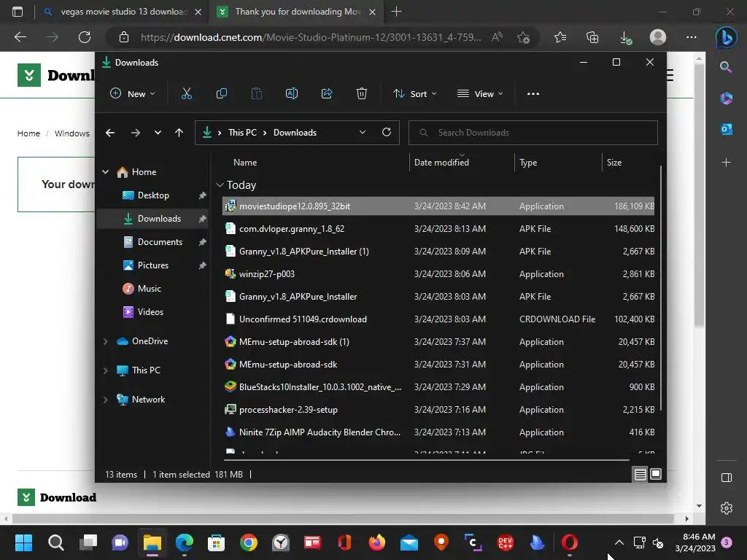This screenshot has height=560, width=747.
Task: Expand address bar history dropdown
Action: 363,133
